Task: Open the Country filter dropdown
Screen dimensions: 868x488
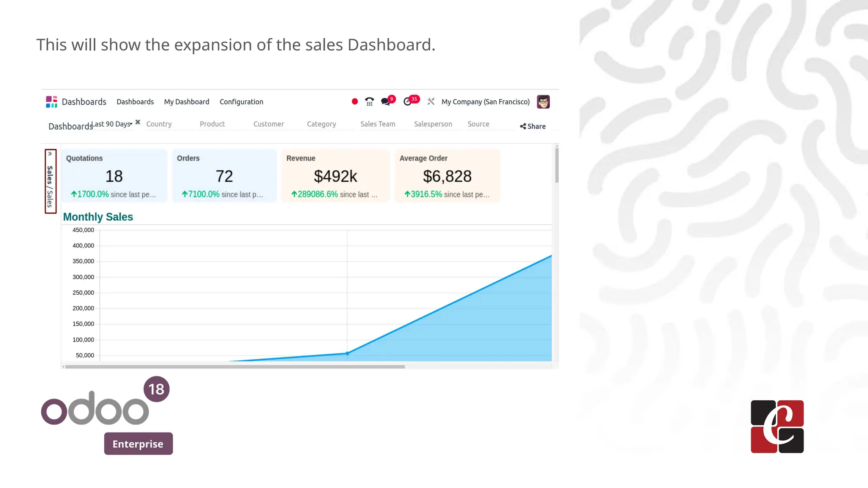Action: pyautogui.click(x=159, y=124)
